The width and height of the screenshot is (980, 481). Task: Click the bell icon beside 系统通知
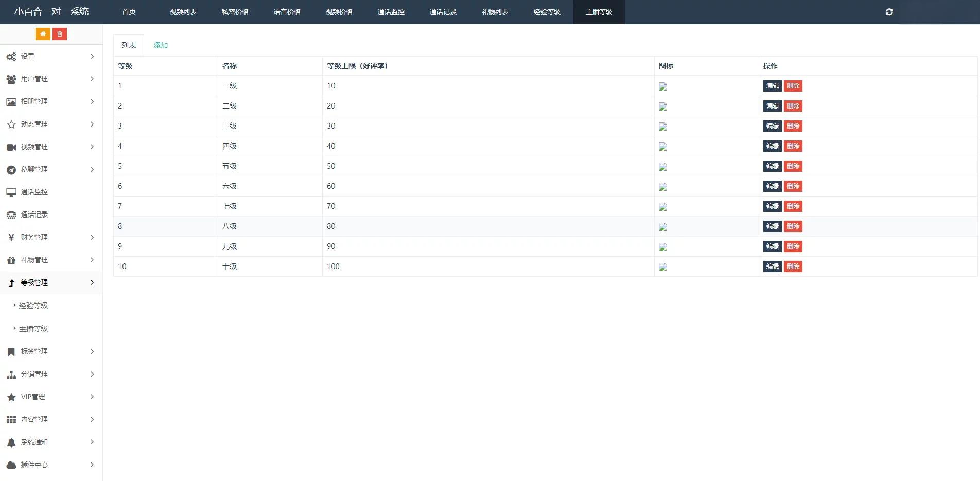(x=11, y=442)
